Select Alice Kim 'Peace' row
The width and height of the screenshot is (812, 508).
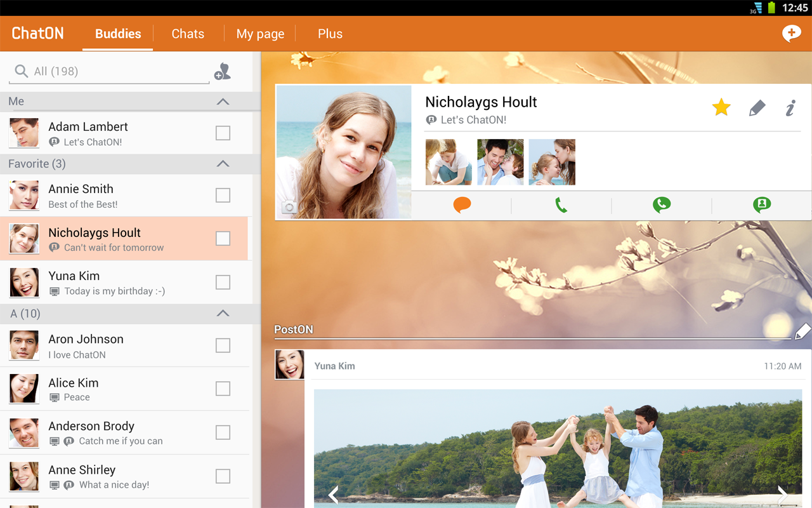124,389
